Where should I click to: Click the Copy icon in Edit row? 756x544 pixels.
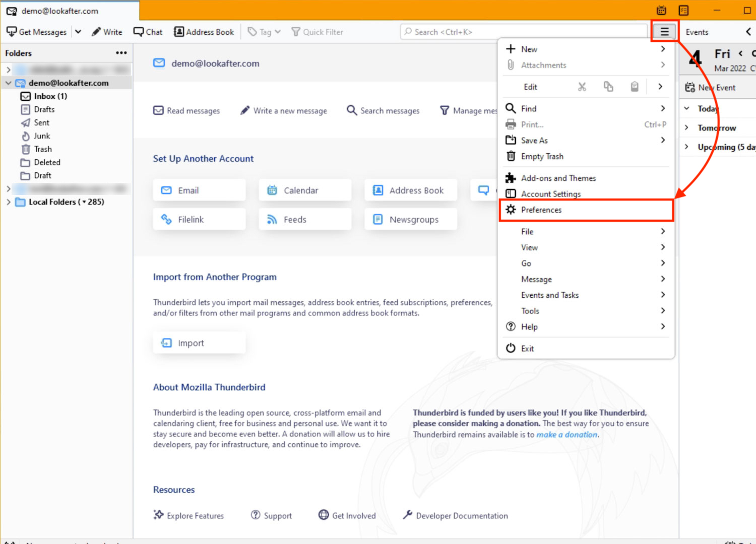[x=608, y=87]
